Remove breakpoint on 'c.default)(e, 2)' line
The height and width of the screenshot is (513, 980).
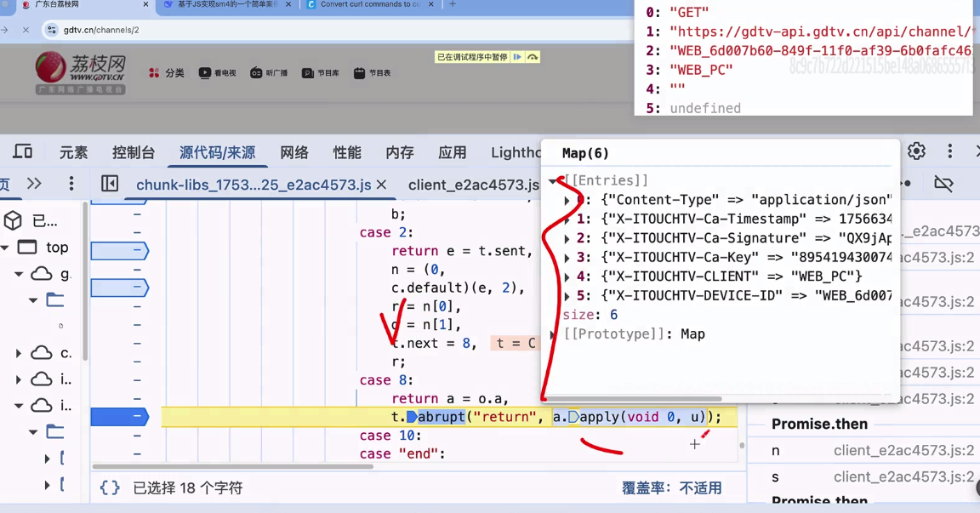(119, 288)
